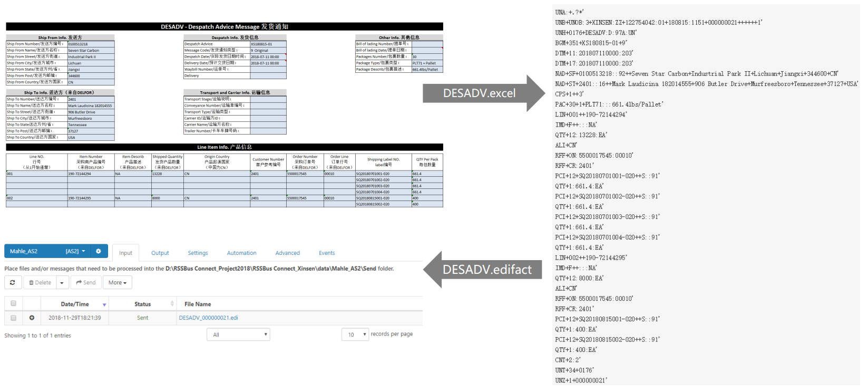Click the 190-72144294 item number cell
The height and width of the screenshot is (391, 868).
pyautogui.click(x=91, y=174)
